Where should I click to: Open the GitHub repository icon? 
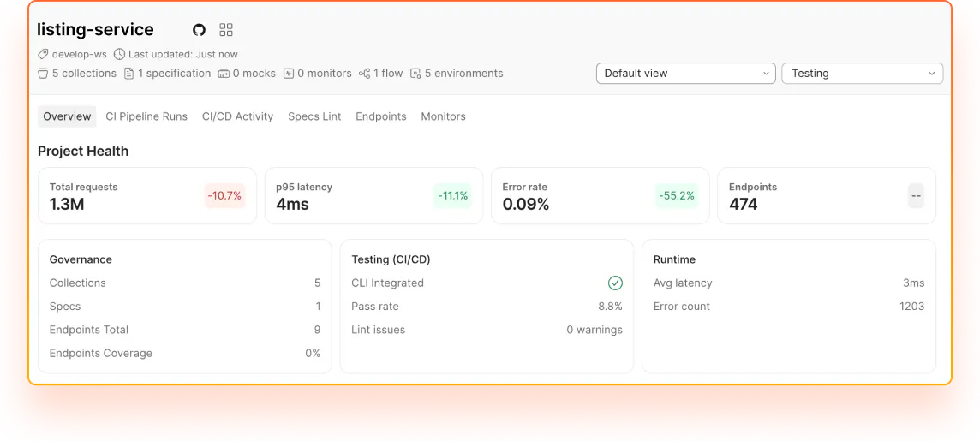199,29
